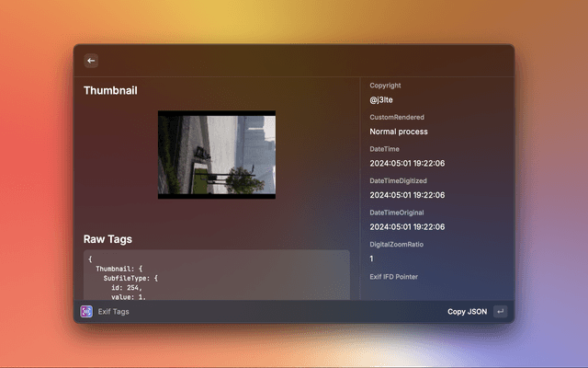Select the Copyright value @j3lte
The image size is (588, 368).
[382, 99]
